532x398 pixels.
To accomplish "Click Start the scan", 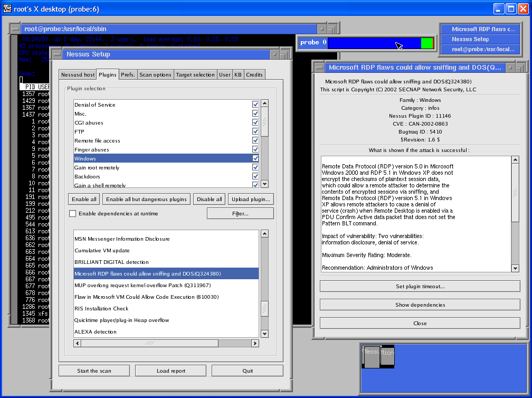I will pos(94,371).
